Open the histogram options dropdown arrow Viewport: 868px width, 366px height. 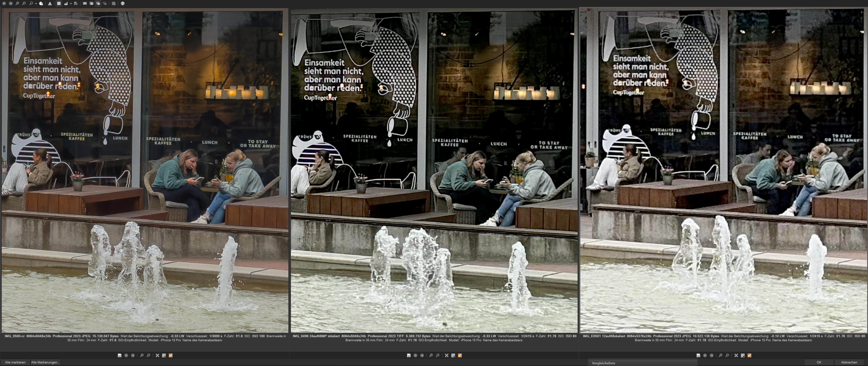(71, 4)
